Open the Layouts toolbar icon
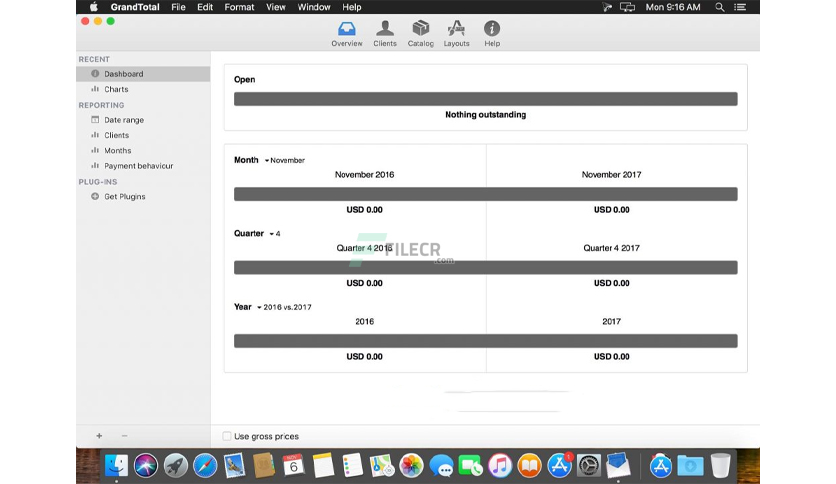 [456, 34]
